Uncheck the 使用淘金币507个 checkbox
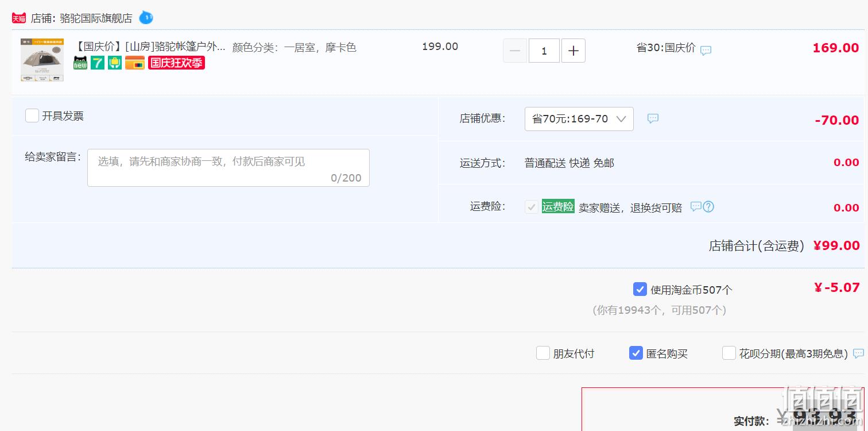The image size is (868, 431). [x=640, y=289]
